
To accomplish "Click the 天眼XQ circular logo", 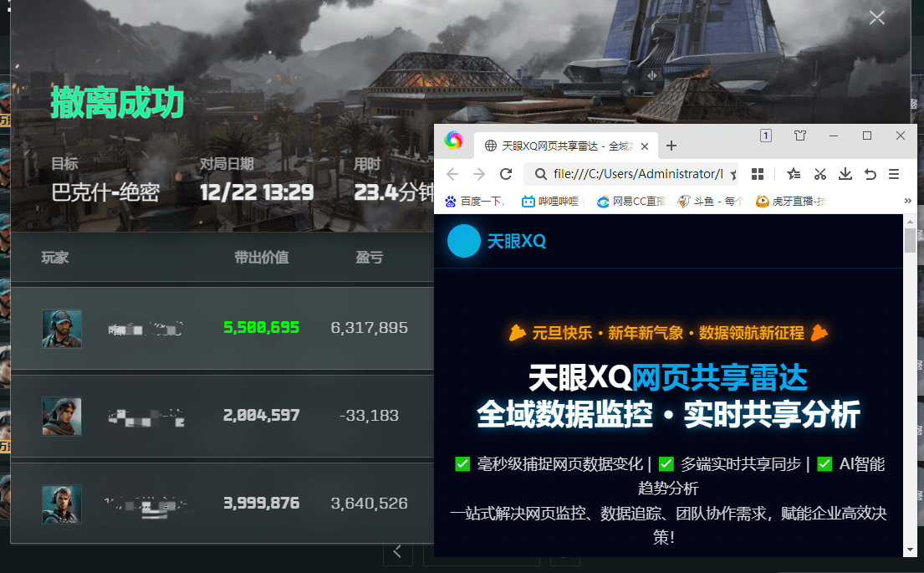I will pyautogui.click(x=464, y=241).
